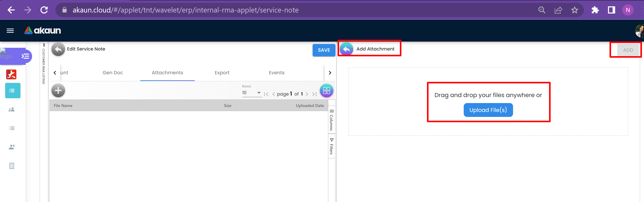Switch to the Export tab
Screen dimensions: 644x202
(x=222, y=73)
